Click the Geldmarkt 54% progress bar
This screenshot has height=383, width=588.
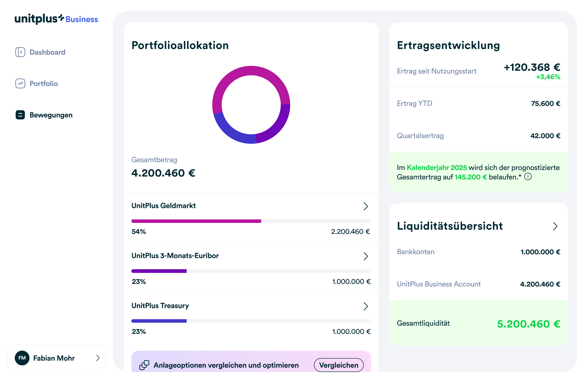(251, 221)
